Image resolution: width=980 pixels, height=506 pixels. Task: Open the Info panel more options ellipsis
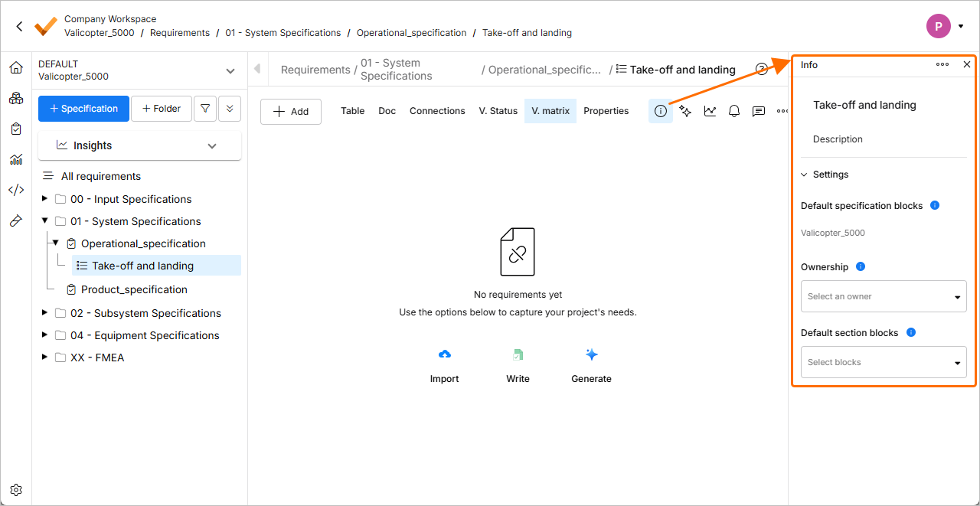[x=942, y=64]
